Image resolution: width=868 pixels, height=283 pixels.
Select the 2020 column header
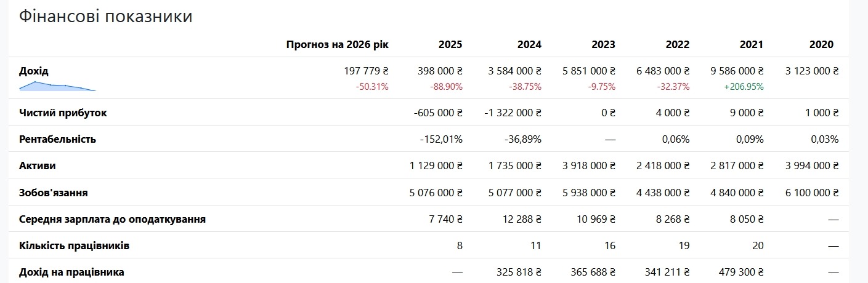(x=822, y=44)
